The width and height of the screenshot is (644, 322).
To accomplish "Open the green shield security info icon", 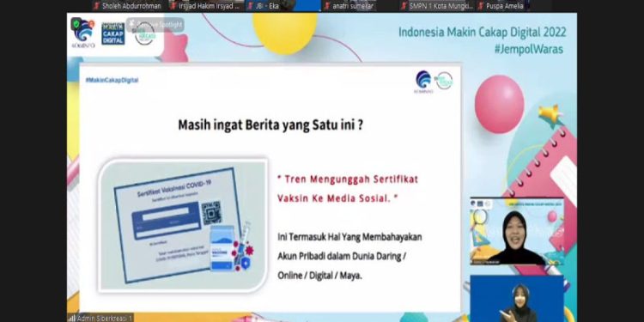I will (76, 23).
